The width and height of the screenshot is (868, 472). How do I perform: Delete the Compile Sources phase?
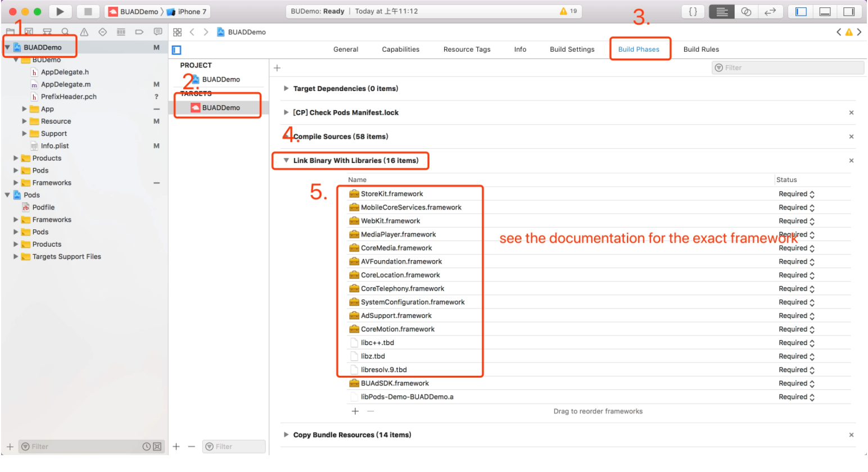[851, 137]
